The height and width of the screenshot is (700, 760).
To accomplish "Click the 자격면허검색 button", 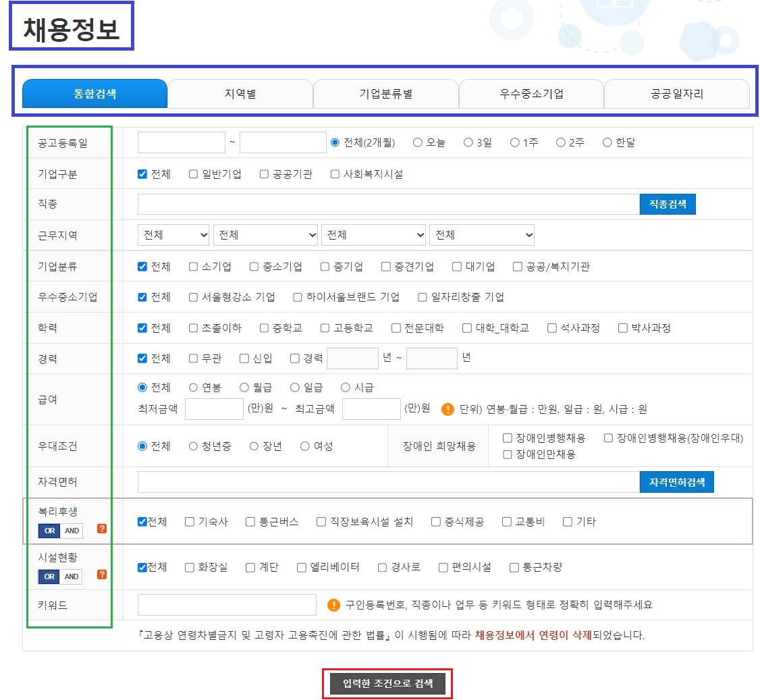I will click(676, 482).
